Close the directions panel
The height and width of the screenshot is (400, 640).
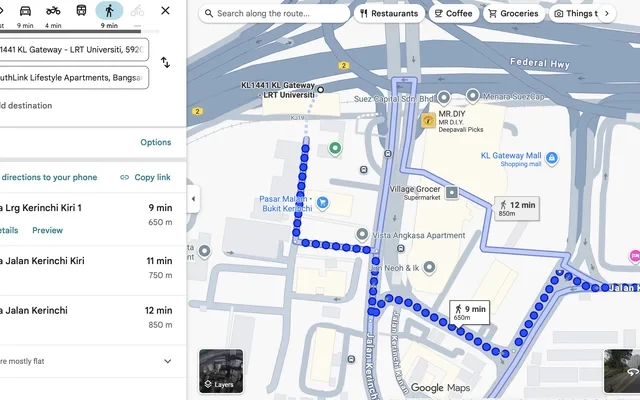point(165,11)
